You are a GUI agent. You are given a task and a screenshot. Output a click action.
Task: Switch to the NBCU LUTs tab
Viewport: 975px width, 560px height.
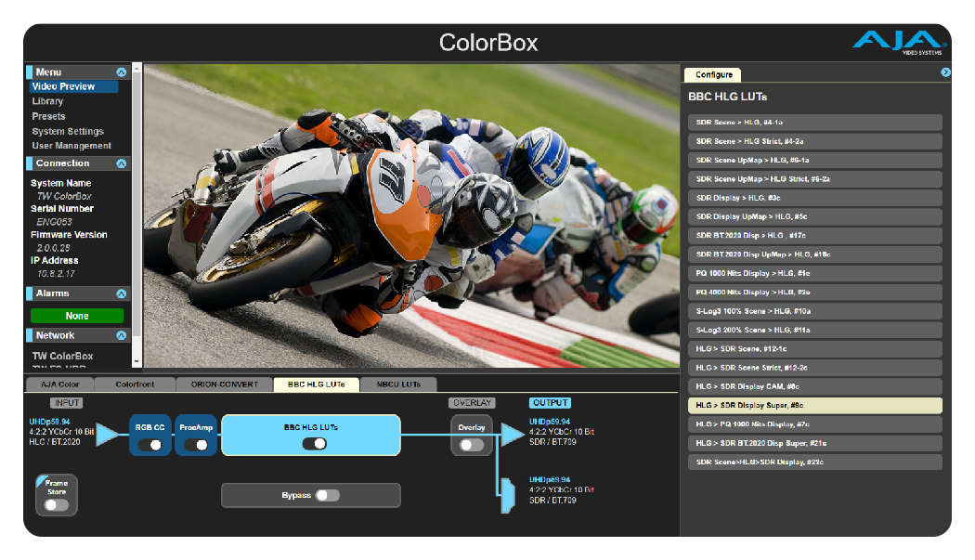click(x=398, y=384)
